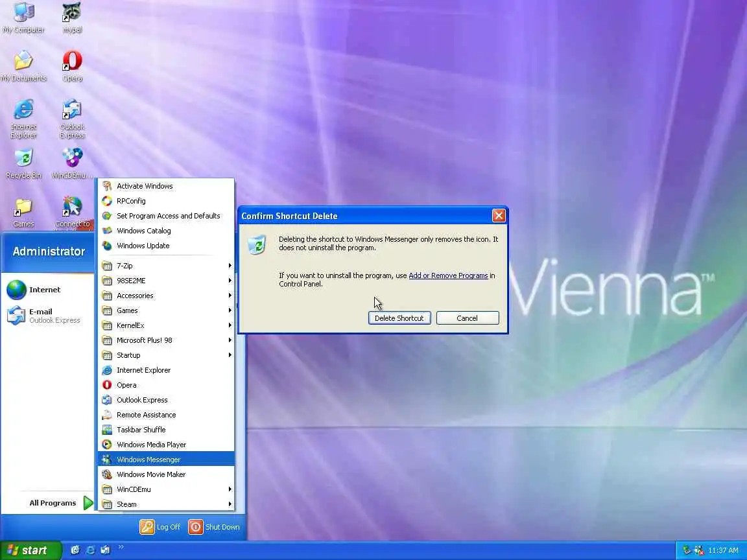Image resolution: width=747 pixels, height=560 pixels.
Task: Show hidden quick launch items chevron
Action: tap(121, 547)
